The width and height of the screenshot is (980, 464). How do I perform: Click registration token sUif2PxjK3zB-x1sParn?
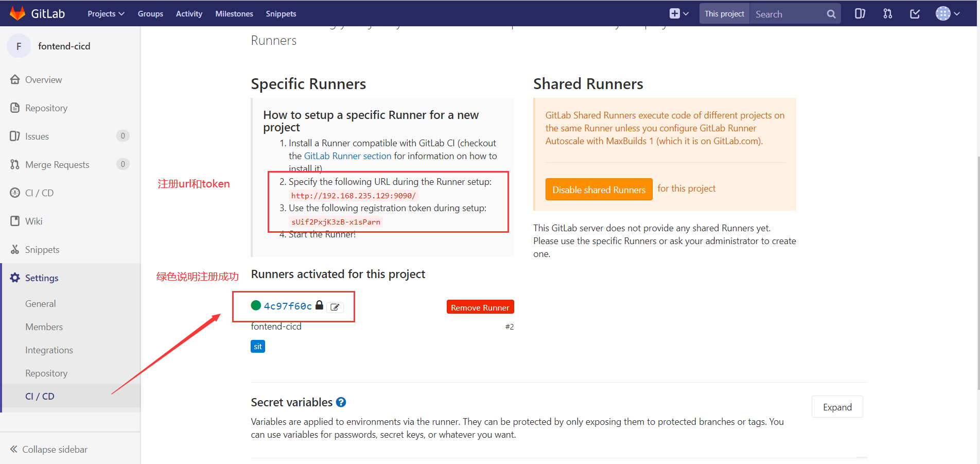[x=336, y=222]
